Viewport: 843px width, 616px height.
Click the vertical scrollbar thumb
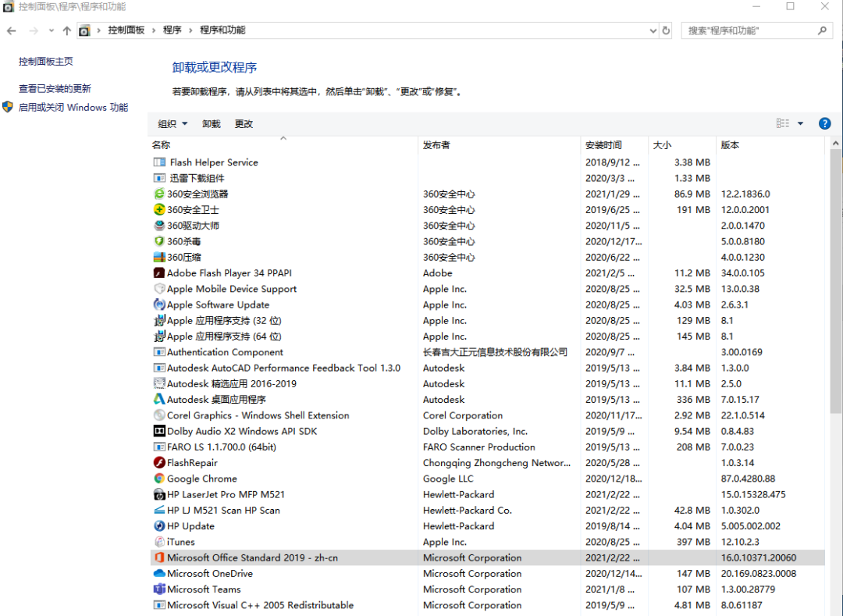[x=835, y=282]
